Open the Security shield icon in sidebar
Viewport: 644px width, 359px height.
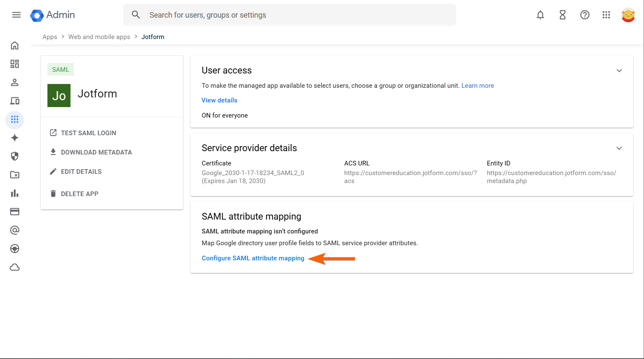pos(15,156)
